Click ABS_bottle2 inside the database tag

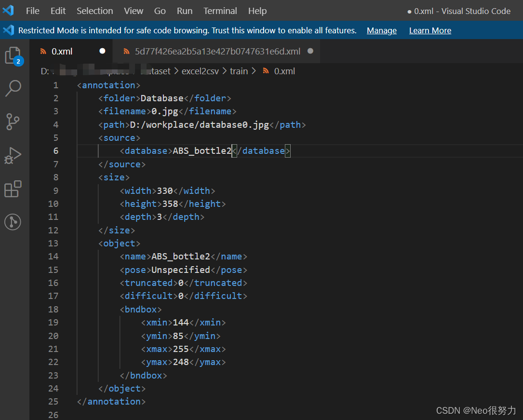click(202, 151)
